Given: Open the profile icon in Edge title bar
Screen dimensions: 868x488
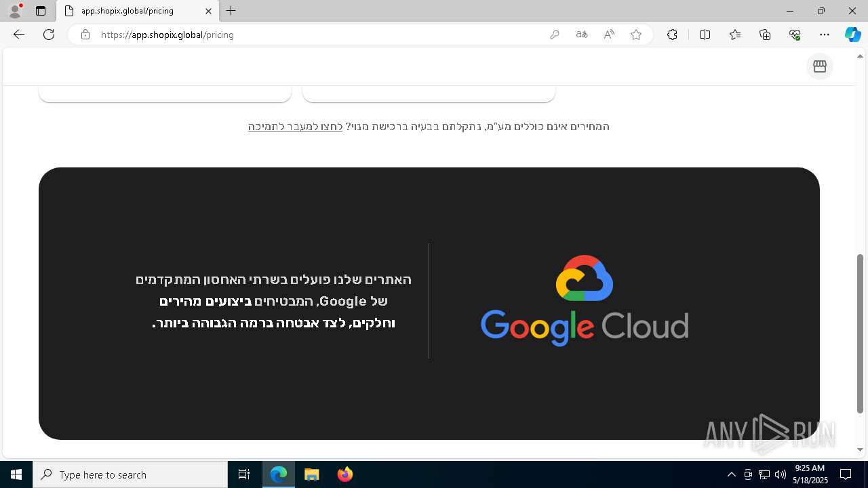Looking at the screenshot, I should point(15,11).
